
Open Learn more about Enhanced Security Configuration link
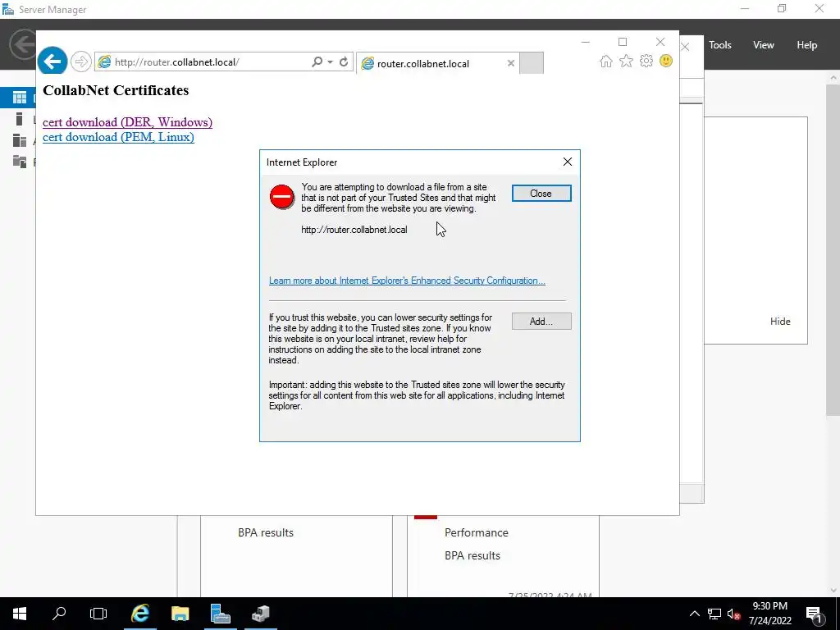(407, 281)
